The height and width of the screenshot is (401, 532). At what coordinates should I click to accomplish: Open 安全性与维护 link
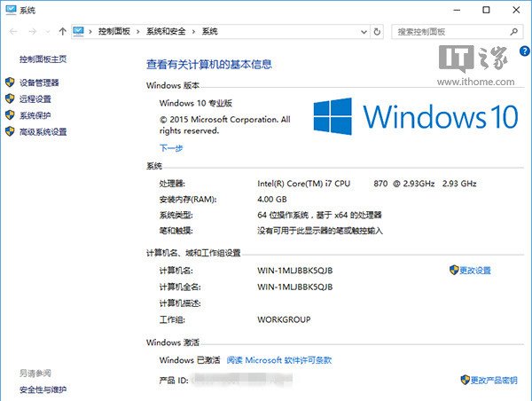point(43,389)
